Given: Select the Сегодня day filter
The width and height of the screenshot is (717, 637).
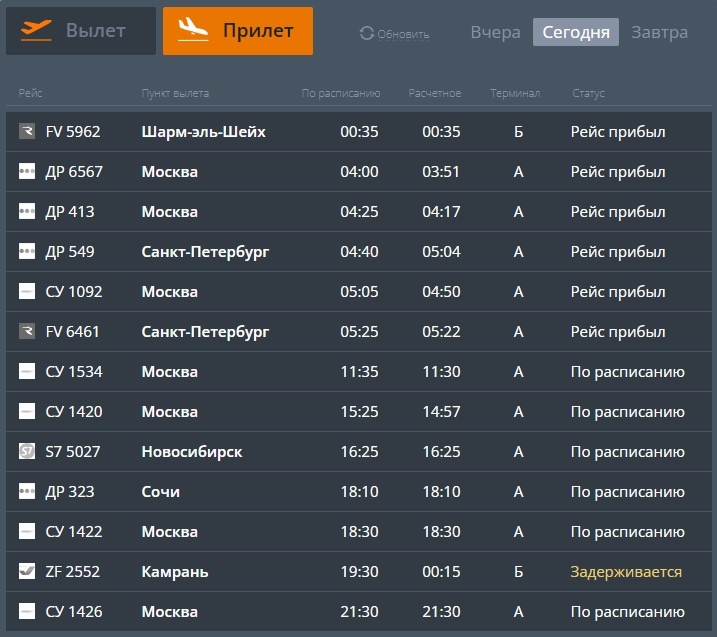Looking at the screenshot, I should [576, 32].
